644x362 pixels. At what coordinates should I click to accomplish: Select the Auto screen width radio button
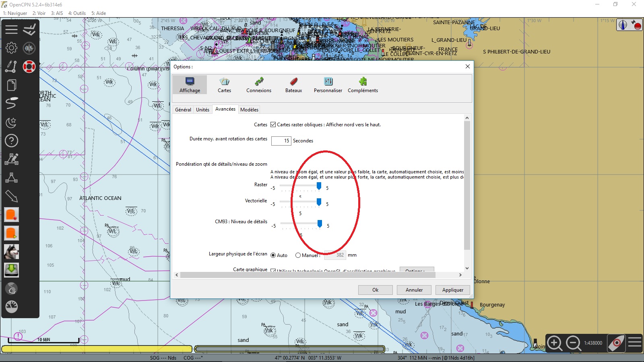pyautogui.click(x=273, y=255)
